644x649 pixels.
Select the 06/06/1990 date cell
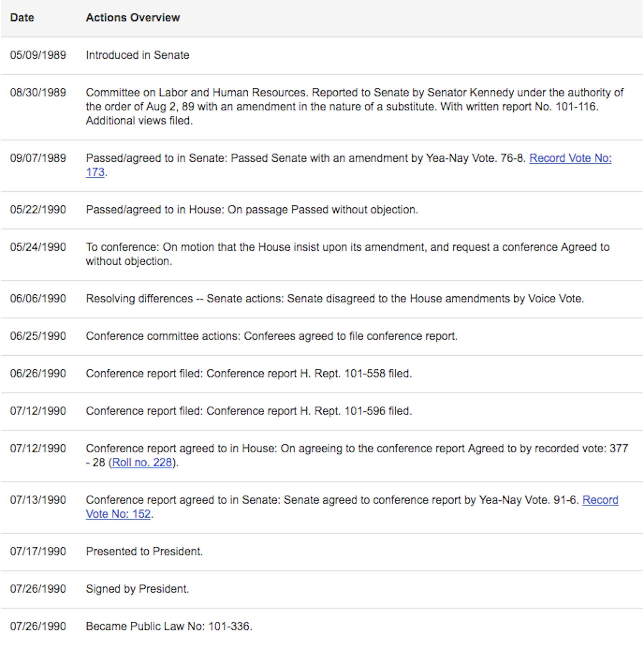[38, 299]
